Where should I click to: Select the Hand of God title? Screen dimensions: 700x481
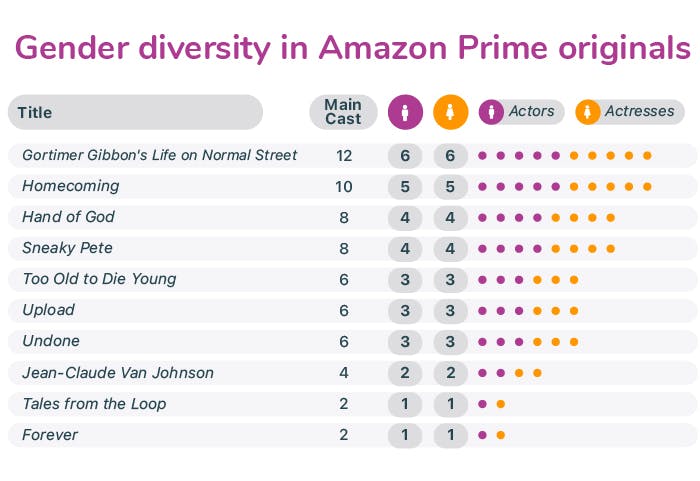pos(69,217)
